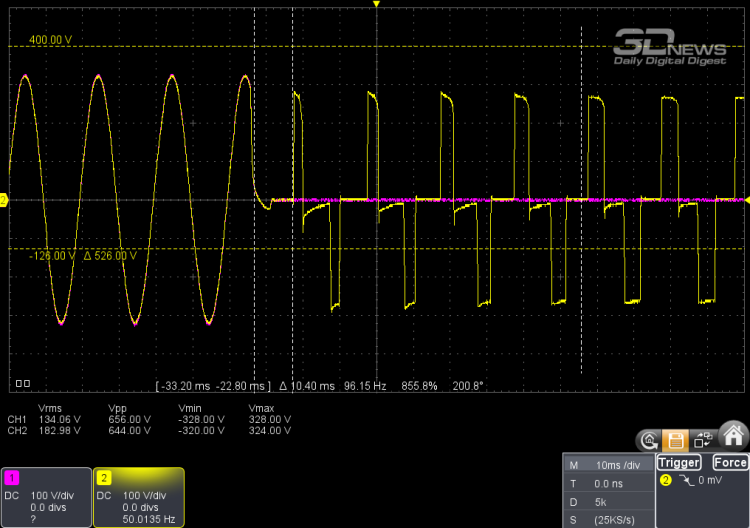Image resolution: width=750 pixels, height=528 pixels.
Task: Click the orange floppy disk save icon
Action: pos(675,440)
